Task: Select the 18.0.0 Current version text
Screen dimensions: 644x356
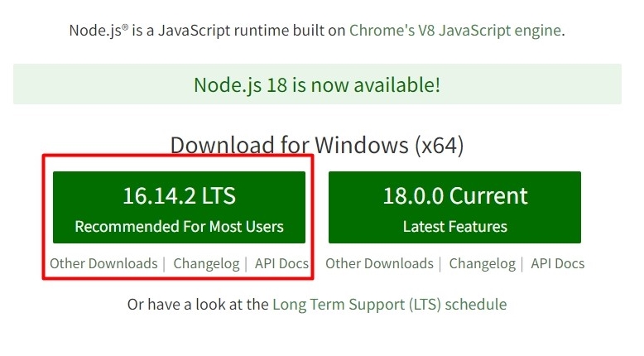Action: click(x=454, y=195)
